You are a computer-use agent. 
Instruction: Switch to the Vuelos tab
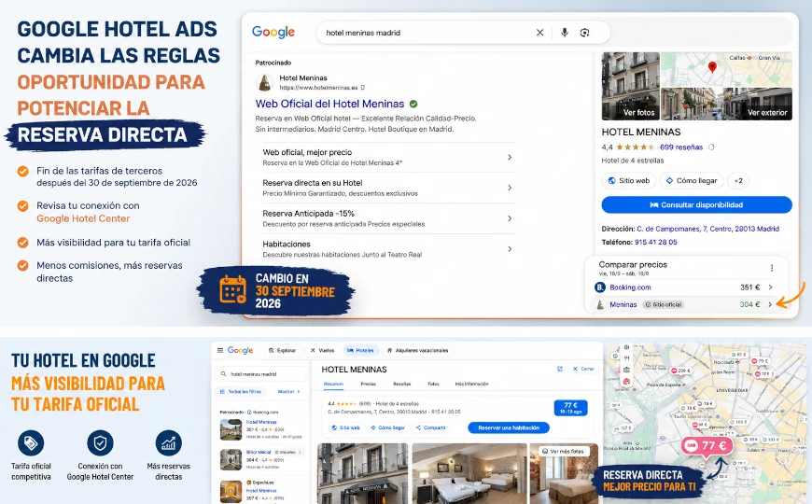pos(322,350)
